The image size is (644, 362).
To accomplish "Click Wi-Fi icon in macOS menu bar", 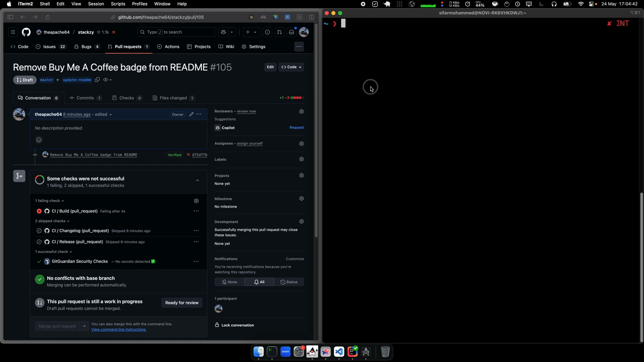I will point(581,4).
